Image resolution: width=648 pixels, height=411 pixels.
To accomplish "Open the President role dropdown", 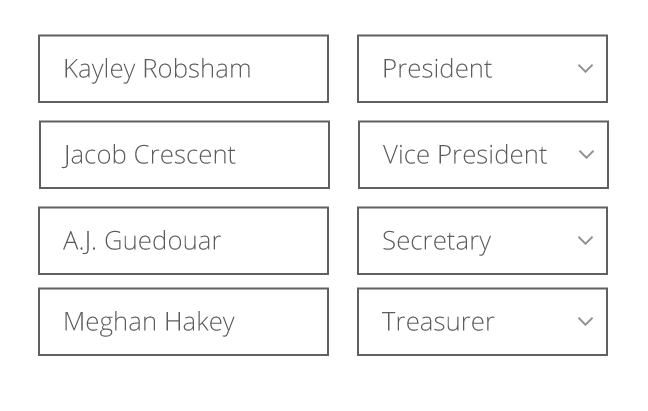I will tap(482, 69).
